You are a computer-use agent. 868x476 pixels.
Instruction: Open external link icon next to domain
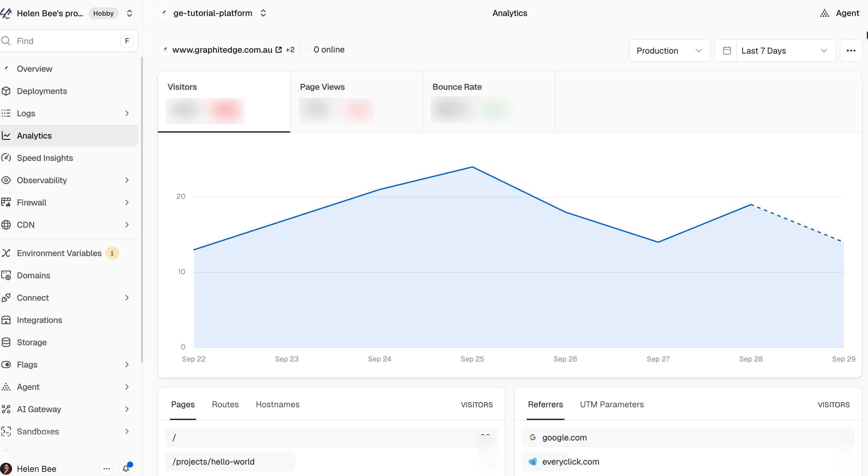[x=279, y=49]
